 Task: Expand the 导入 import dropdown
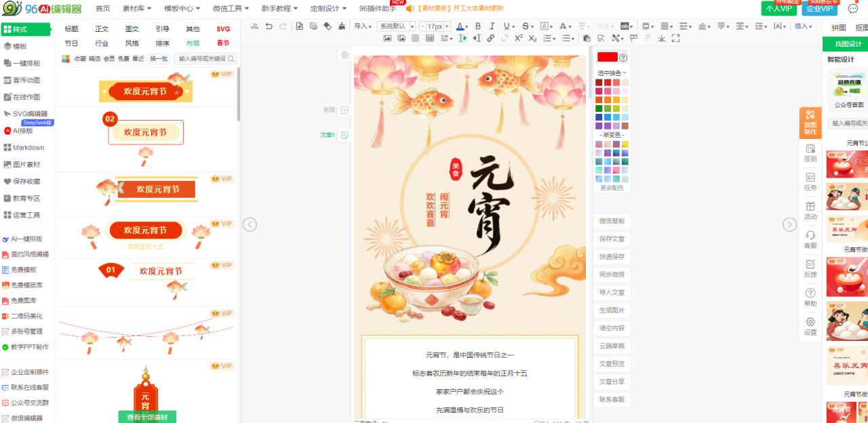pyautogui.click(x=363, y=26)
